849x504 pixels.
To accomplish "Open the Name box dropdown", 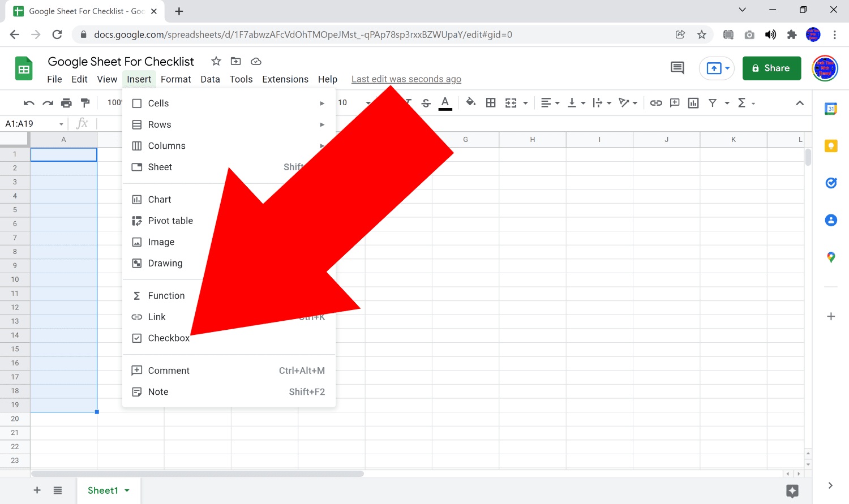I will pos(61,124).
